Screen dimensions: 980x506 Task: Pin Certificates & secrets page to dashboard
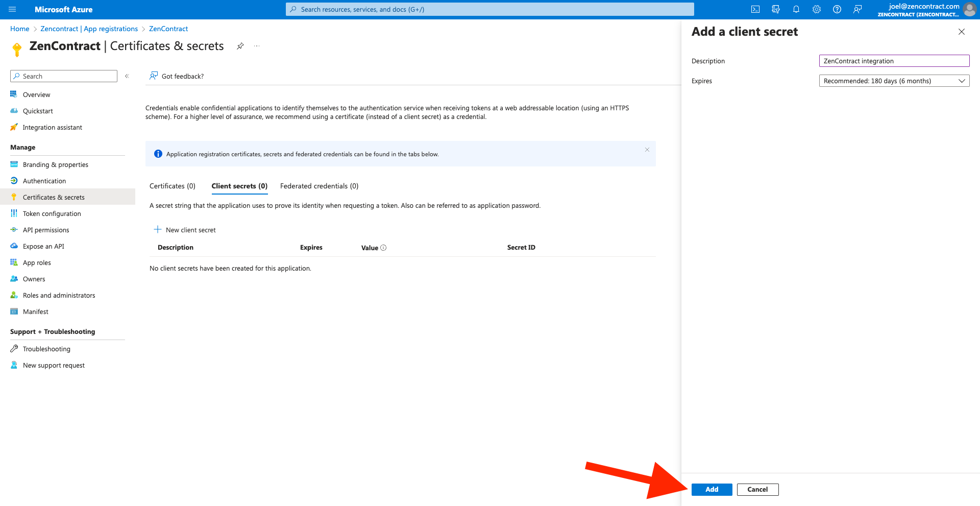[x=240, y=46]
